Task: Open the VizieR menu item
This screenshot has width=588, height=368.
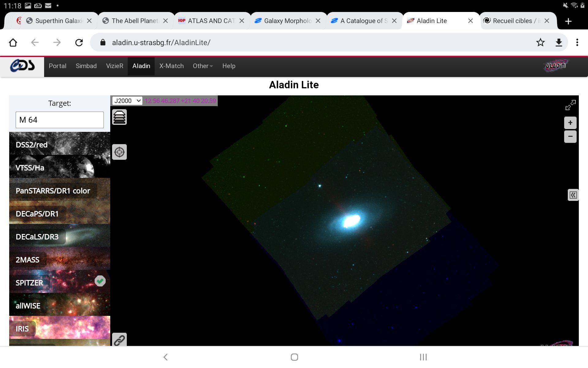Action: 115,66
